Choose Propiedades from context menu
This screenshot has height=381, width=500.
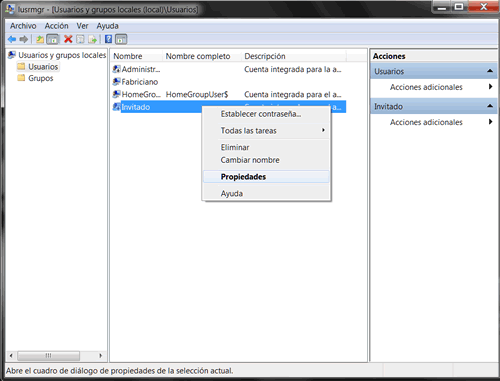coord(266,177)
